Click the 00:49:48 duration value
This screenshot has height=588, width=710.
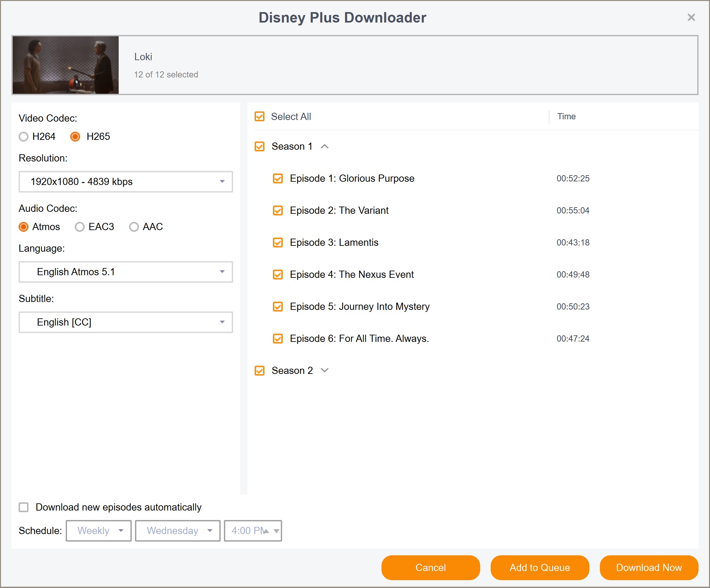573,275
